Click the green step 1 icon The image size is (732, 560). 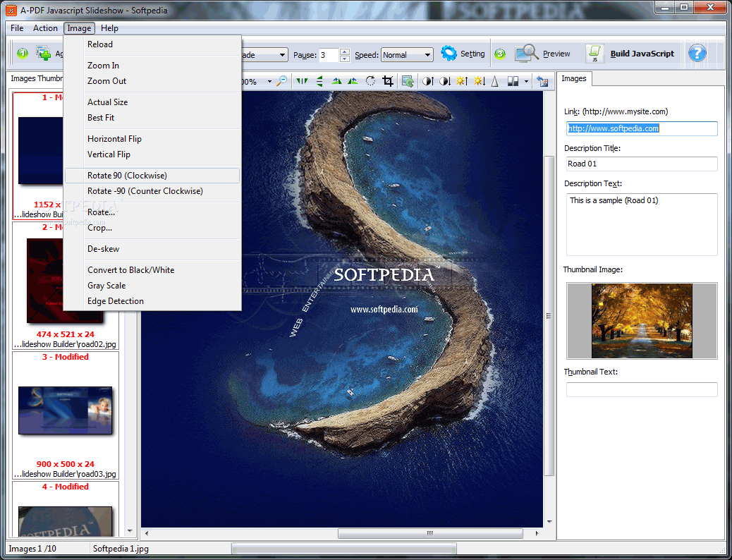(23, 54)
